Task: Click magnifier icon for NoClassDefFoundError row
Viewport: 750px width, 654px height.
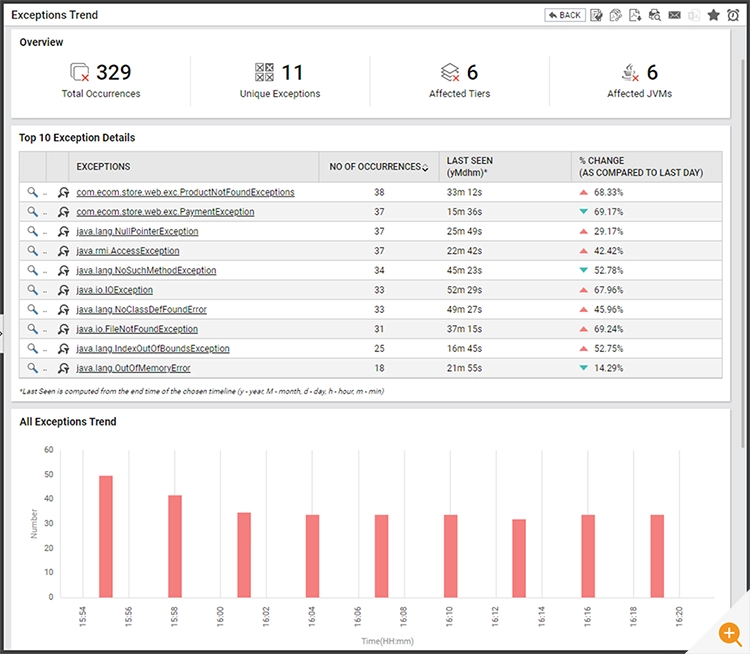Action: [32, 310]
